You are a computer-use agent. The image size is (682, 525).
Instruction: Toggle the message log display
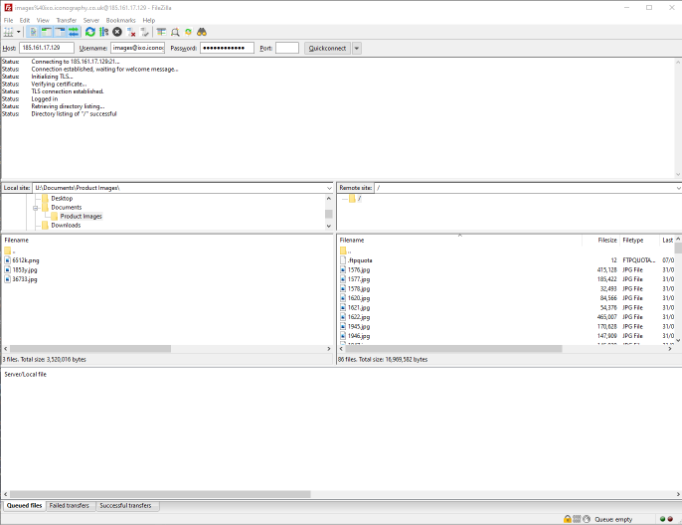[x=33, y=32]
